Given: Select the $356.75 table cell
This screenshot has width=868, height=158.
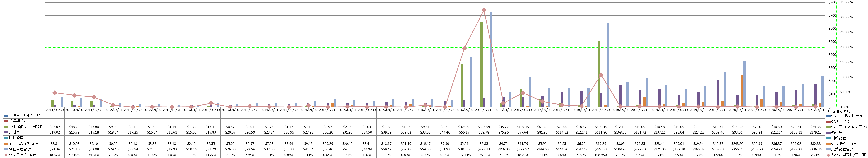Looking at the screenshot, I should (737, 149).
